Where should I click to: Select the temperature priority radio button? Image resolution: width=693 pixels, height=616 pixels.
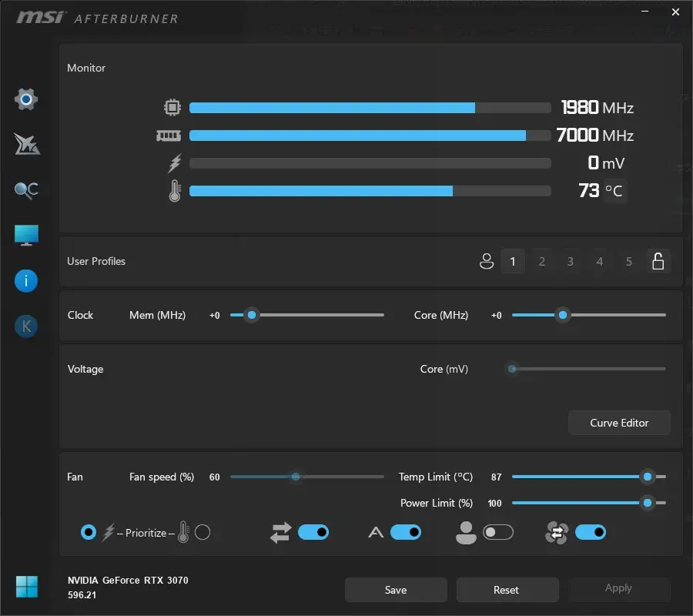point(203,532)
